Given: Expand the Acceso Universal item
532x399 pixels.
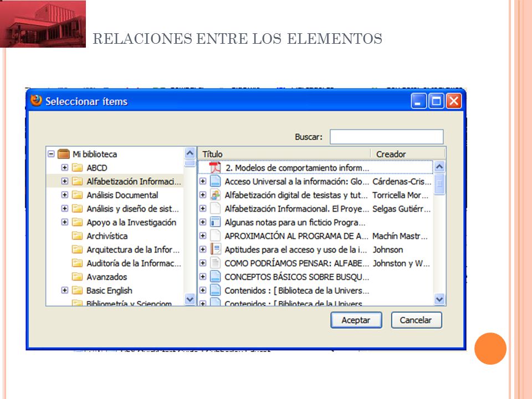Looking at the screenshot, I should coord(203,181).
